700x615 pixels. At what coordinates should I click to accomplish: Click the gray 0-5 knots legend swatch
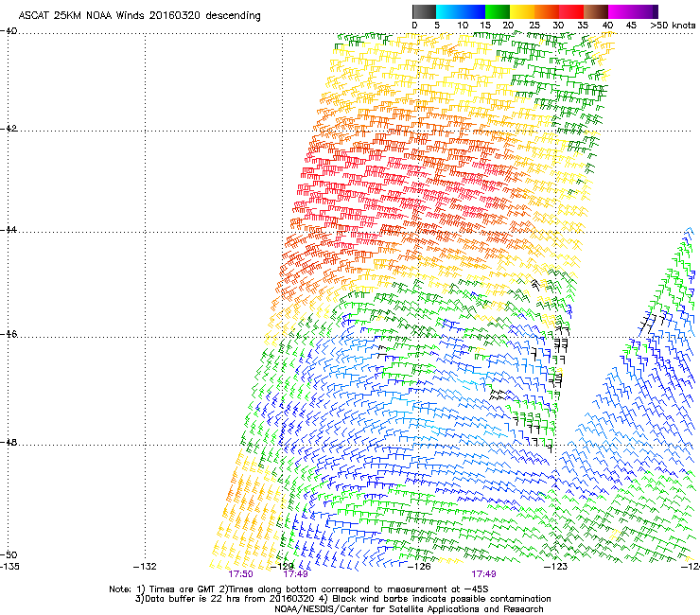(x=424, y=11)
